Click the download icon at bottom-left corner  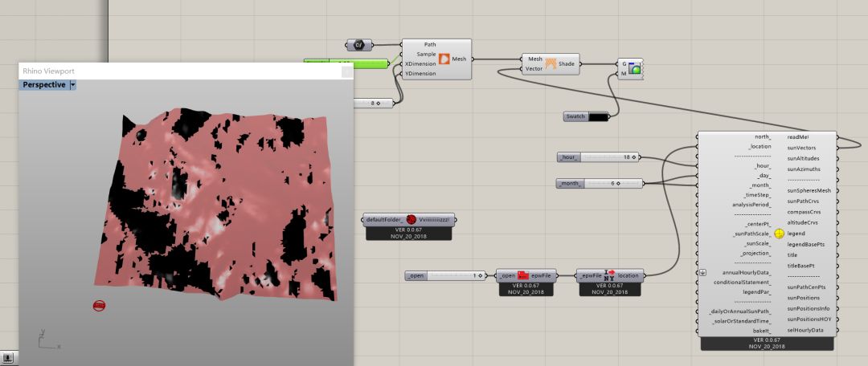coord(7,357)
